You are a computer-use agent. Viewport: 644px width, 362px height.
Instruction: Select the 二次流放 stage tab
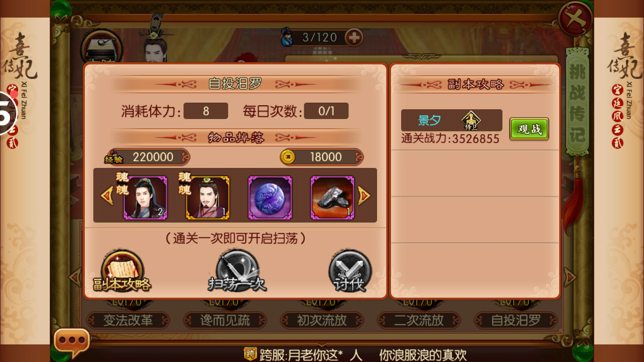(419, 320)
